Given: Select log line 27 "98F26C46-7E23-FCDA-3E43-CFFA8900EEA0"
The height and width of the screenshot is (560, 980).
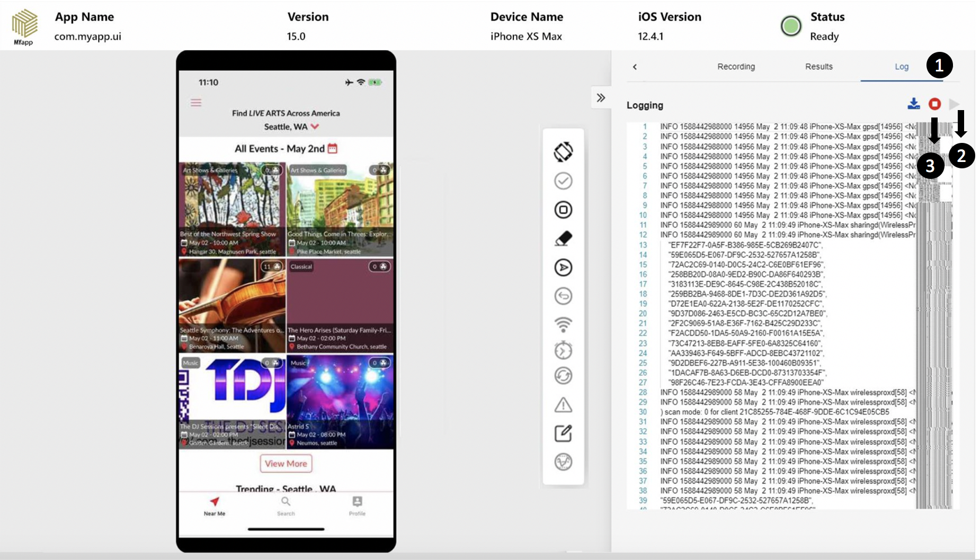Looking at the screenshot, I should [747, 382].
